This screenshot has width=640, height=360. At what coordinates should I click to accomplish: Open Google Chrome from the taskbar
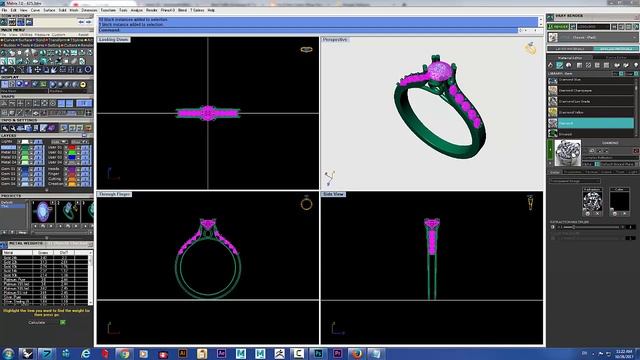pyautogui.click(x=124, y=353)
